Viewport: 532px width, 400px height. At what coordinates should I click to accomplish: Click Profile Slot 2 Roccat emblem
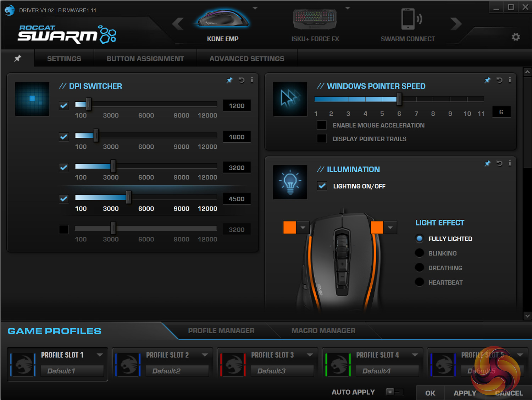128,365
